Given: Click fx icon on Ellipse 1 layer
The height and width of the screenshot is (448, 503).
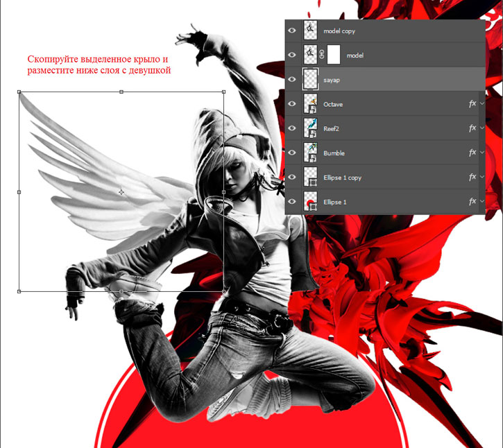Looking at the screenshot, I should [472, 201].
